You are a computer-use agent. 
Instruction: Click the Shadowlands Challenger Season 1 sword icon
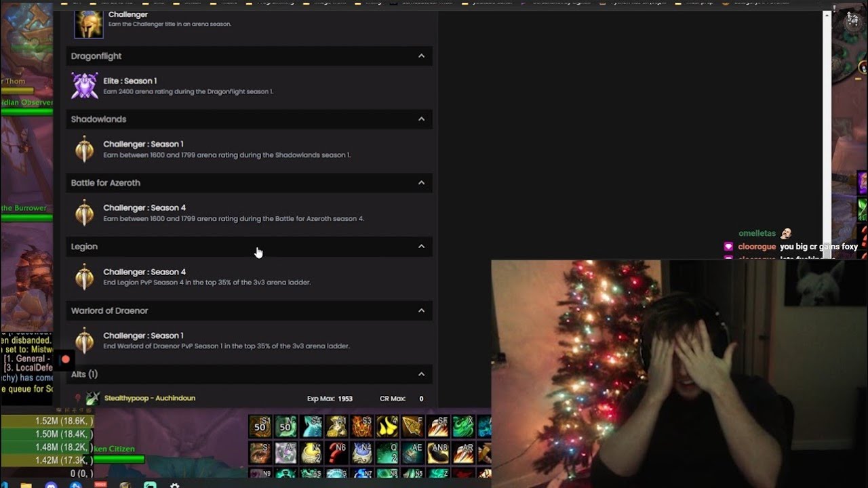(x=84, y=149)
